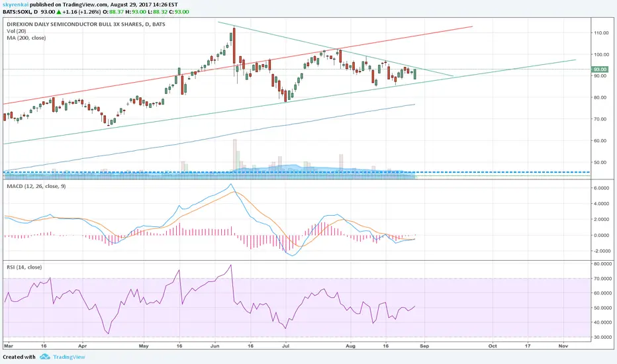The height and width of the screenshot is (364, 617).
Task: Click the 100.00 price axis label
Action: [601, 55]
